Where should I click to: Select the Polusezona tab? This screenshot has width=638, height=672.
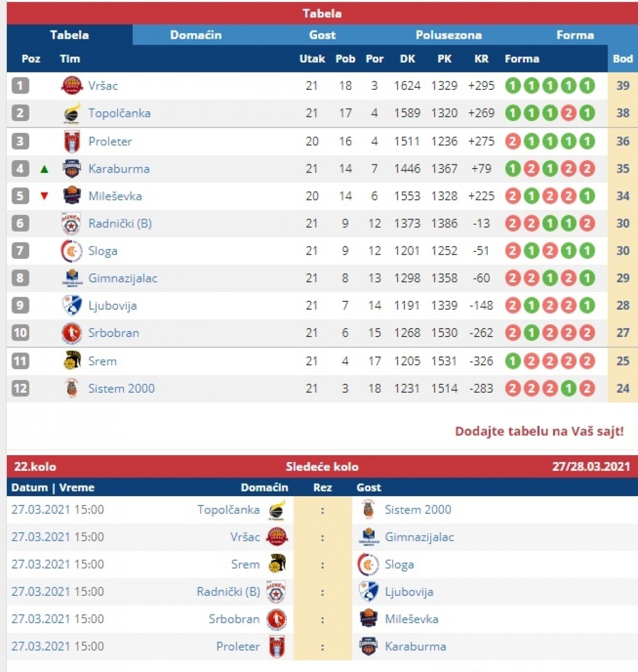(449, 35)
